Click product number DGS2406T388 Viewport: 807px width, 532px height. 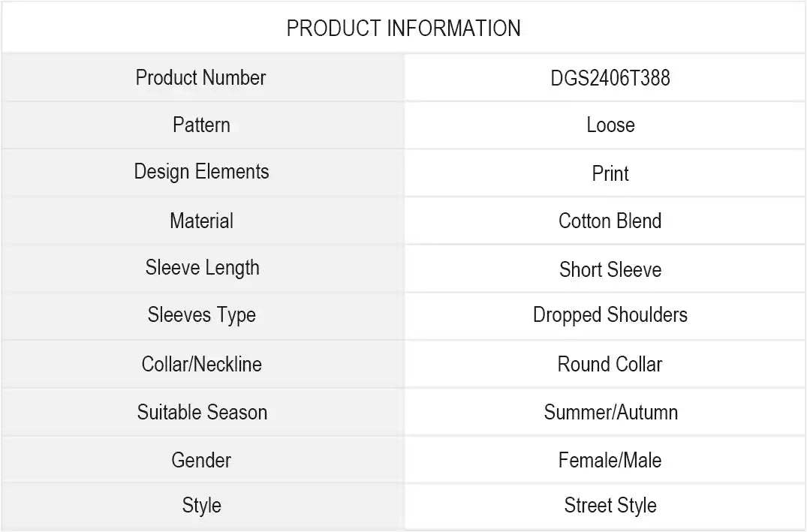[610, 78]
